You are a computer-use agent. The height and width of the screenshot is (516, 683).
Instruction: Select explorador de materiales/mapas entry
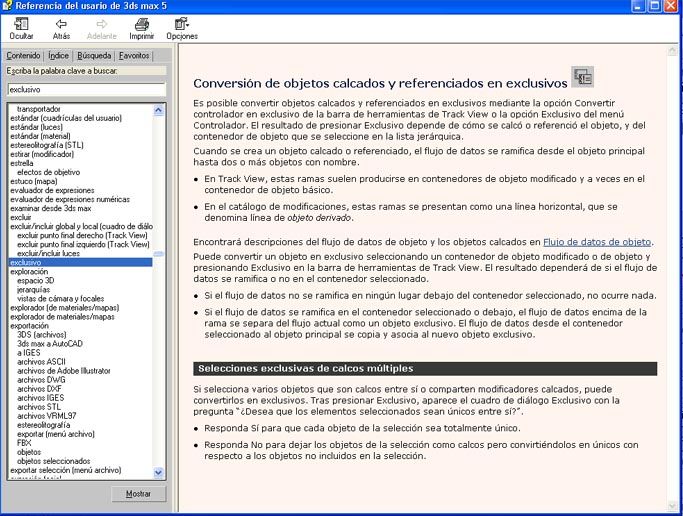[62, 317]
